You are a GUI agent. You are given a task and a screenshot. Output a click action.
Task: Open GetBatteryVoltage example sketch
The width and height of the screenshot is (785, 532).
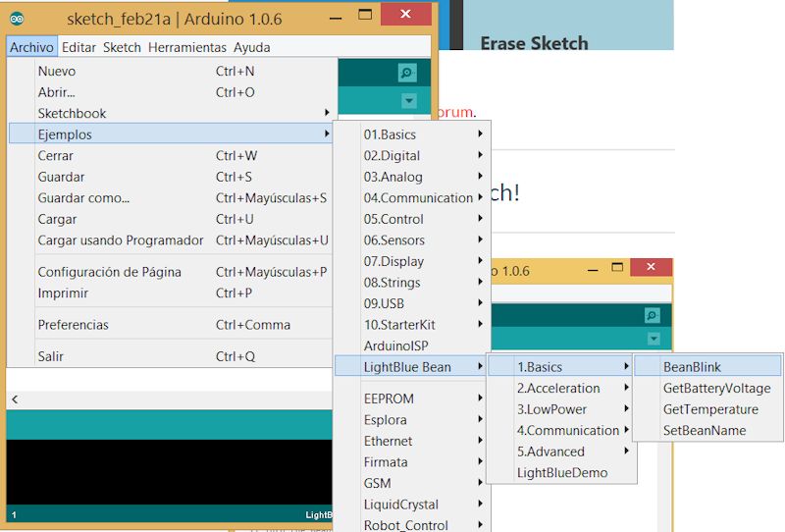707,389
